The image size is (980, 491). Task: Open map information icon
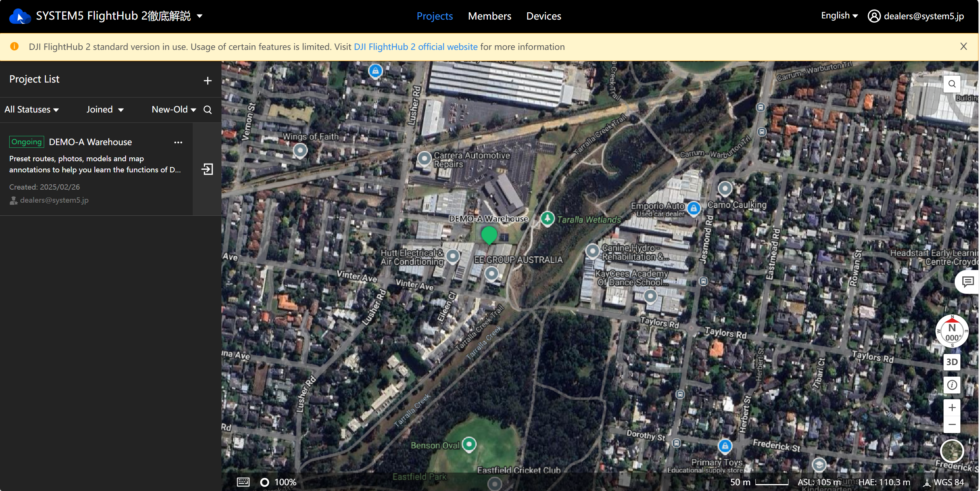952,385
